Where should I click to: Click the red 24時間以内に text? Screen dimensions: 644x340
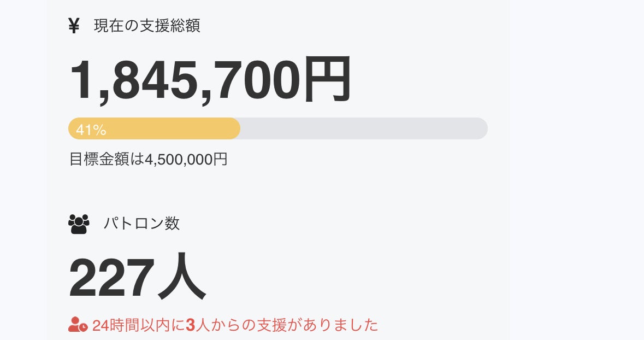(138, 325)
